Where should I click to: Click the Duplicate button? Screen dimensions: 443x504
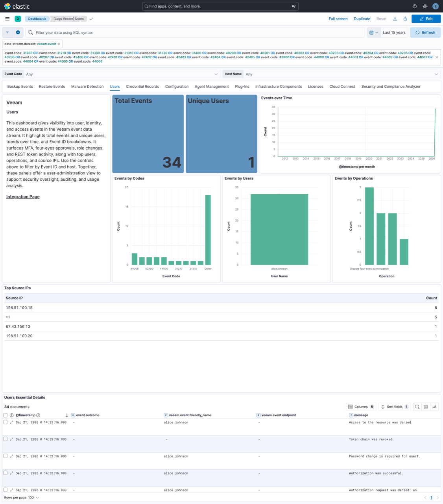point(362,19)
